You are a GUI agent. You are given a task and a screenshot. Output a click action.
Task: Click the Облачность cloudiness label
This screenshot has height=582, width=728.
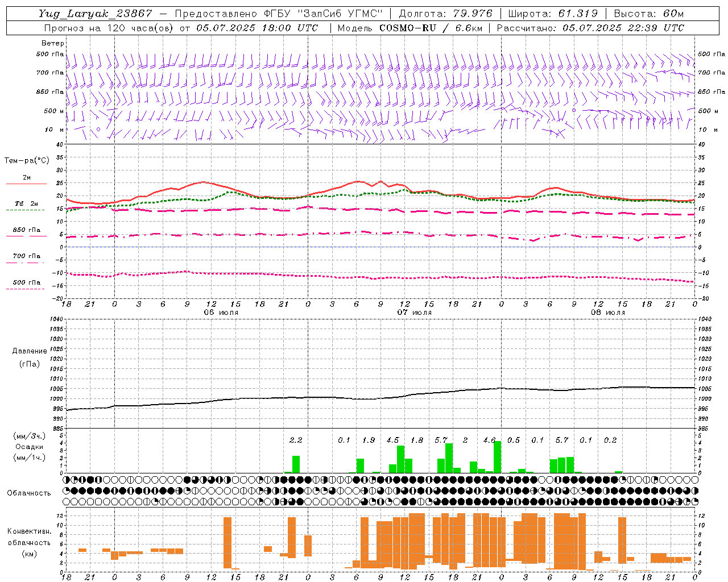(29, 493)
